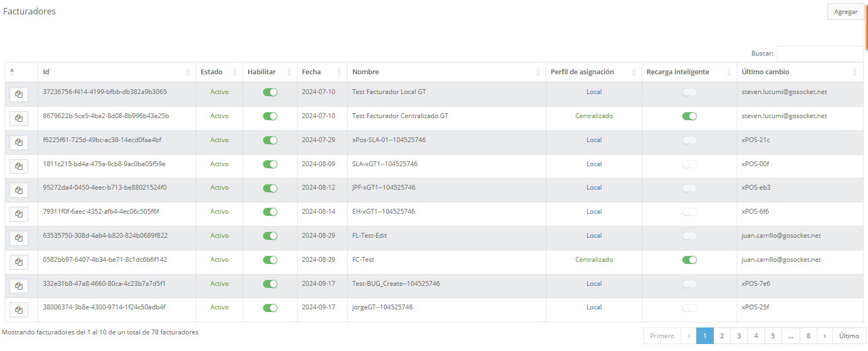
Task: Click the copy icon in the jorgeGT--104525746 row
Action: click(19, 310)
